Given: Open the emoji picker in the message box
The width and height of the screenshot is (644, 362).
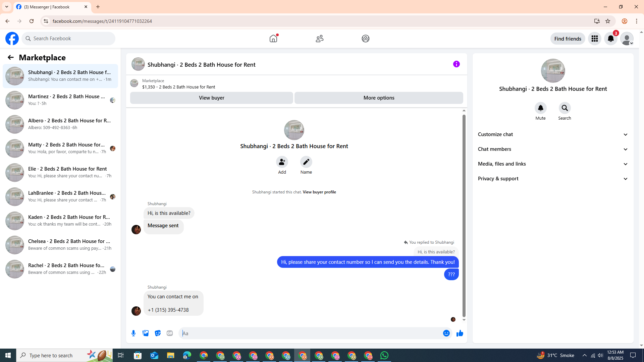Looking at the screenshot, I should tap(446, 333).
